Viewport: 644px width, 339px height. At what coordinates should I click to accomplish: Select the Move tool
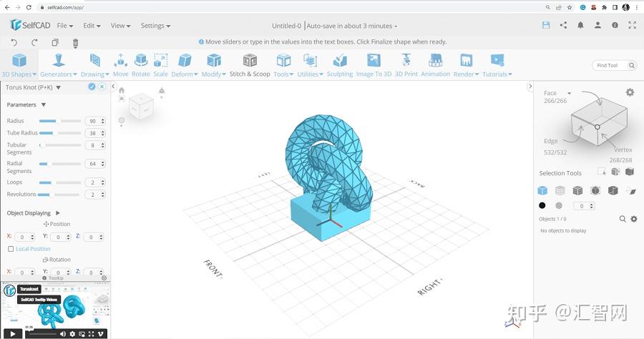pos(120,65)
